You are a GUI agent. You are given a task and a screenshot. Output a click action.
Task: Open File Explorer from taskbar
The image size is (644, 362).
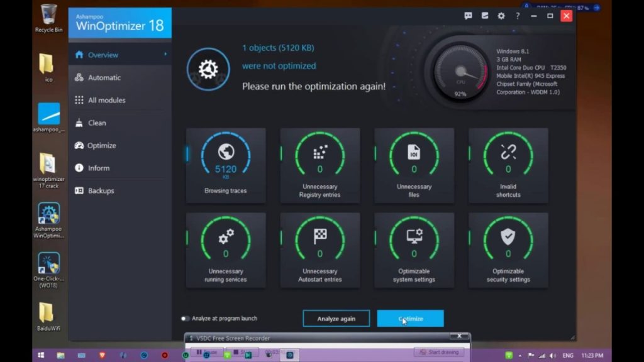[60, 355]
